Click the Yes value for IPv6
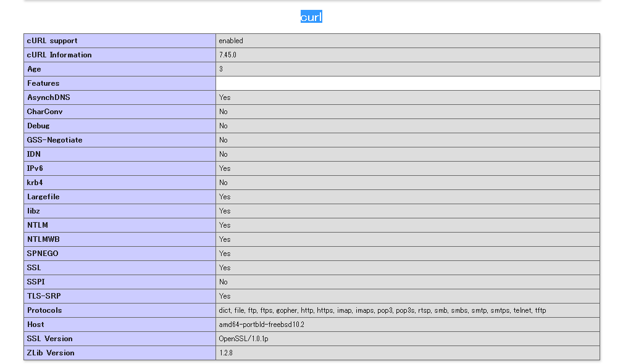Viewport: 623px width, 364px height. point(225,168)
